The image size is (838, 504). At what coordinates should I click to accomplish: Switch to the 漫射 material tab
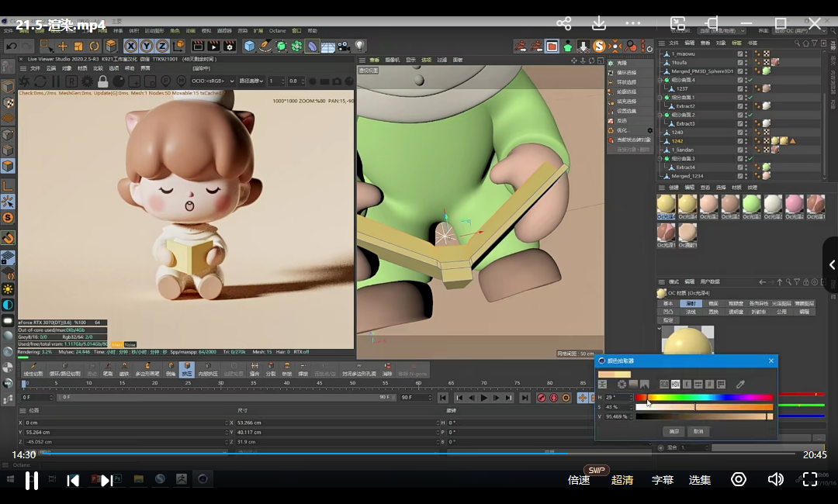point(691,303)
